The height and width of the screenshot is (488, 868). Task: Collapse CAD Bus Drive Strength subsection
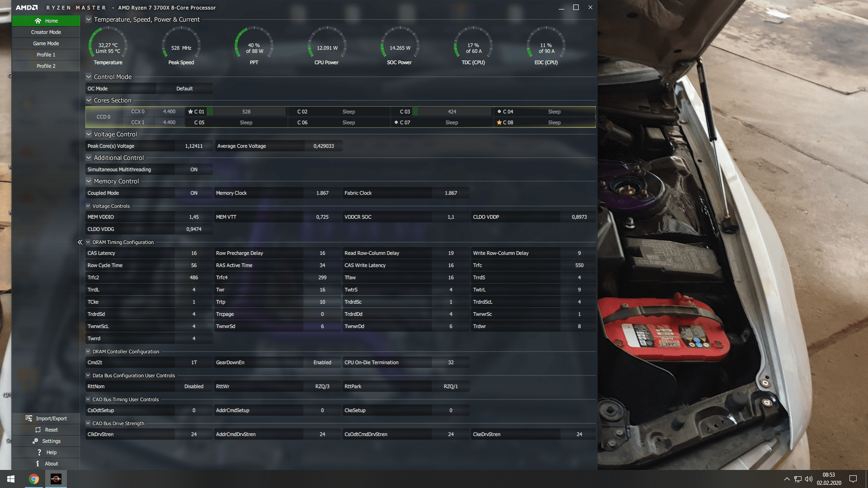tap(88, 423)
